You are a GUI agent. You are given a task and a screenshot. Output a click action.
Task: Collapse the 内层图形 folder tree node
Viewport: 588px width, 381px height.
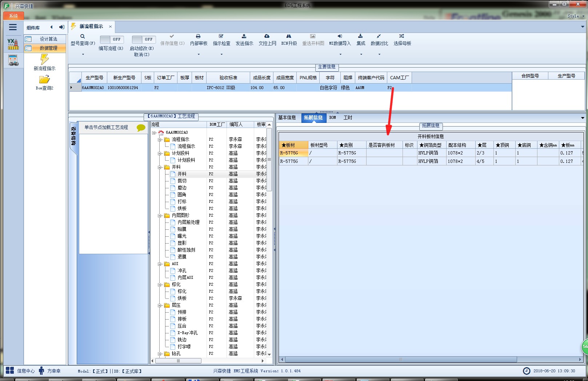160,216
